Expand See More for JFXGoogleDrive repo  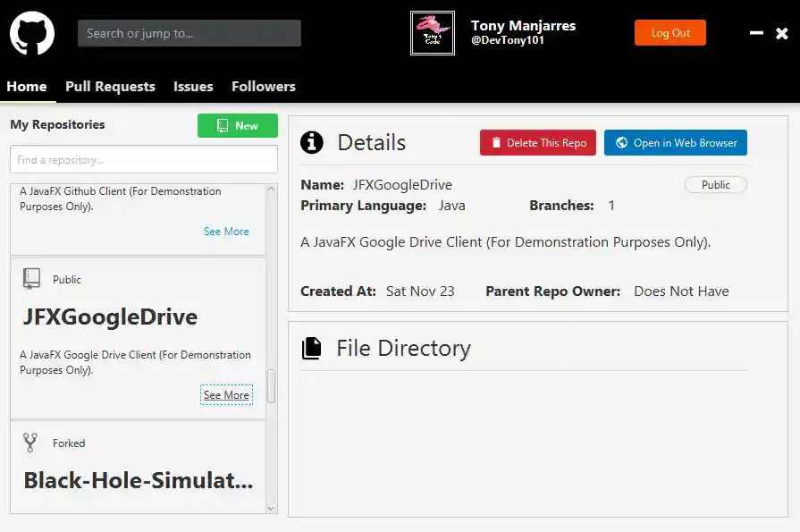pyautogui.click(x=226, y=395)
